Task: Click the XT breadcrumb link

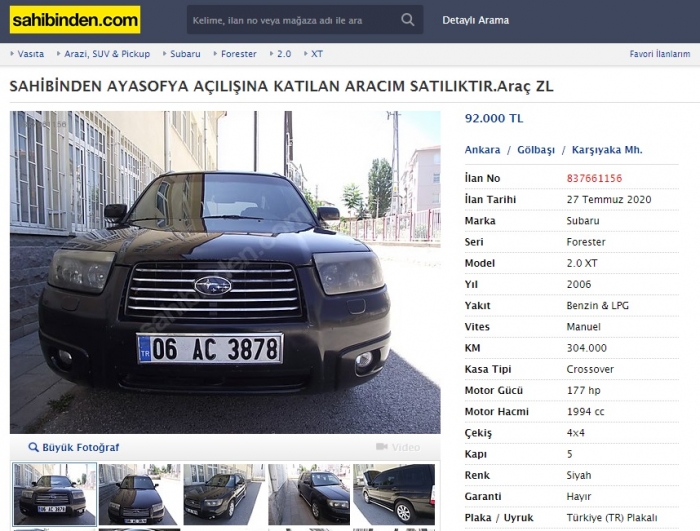Action: [x=317, y=54]
